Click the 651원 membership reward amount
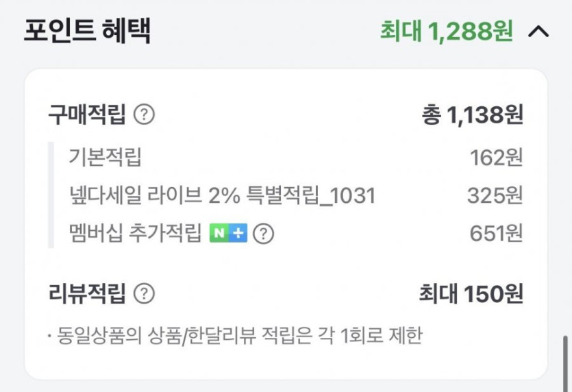 click(x=496, y=234)
